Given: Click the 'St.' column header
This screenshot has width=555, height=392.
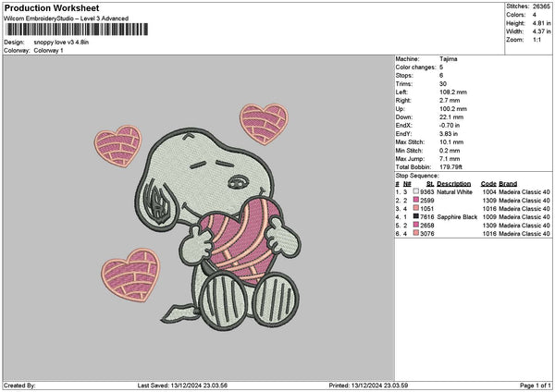Looking at the screenshot, I should [x=430, y=184].
